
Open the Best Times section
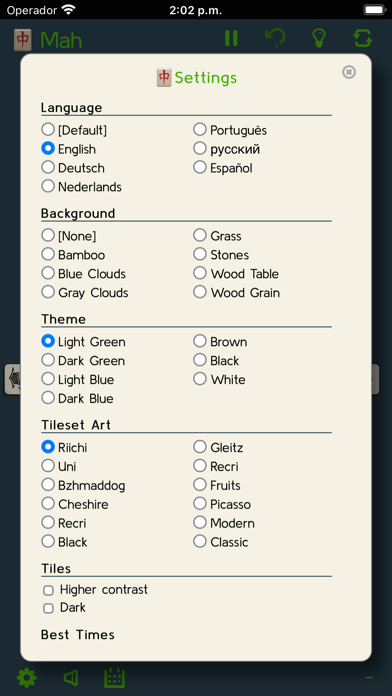(78, 635)
